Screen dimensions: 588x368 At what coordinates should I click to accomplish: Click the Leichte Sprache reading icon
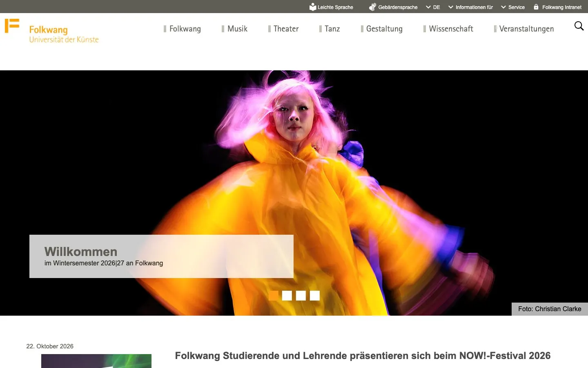click(x=313, y=7)
